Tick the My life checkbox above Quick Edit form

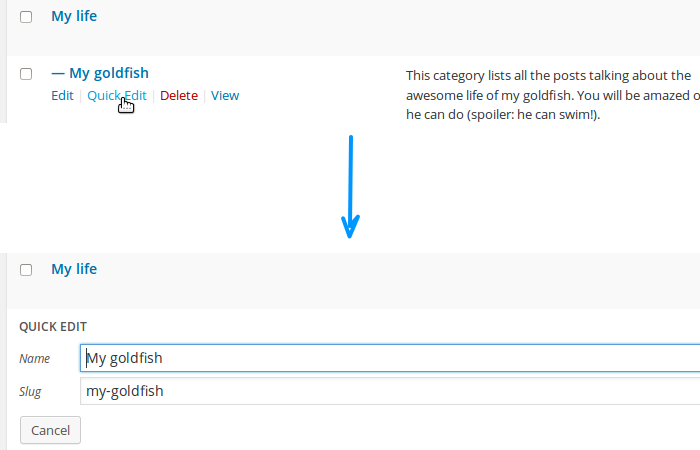26,270
